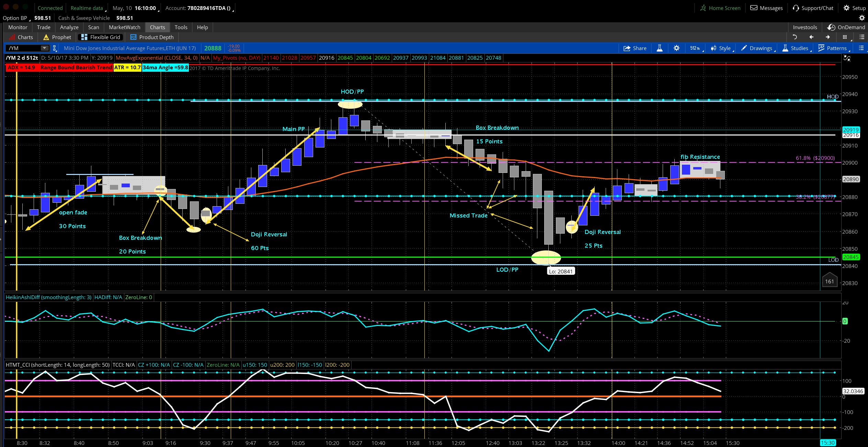868x447 pixels.
Task: Open the MarketWatch tab
Action: 124,27
